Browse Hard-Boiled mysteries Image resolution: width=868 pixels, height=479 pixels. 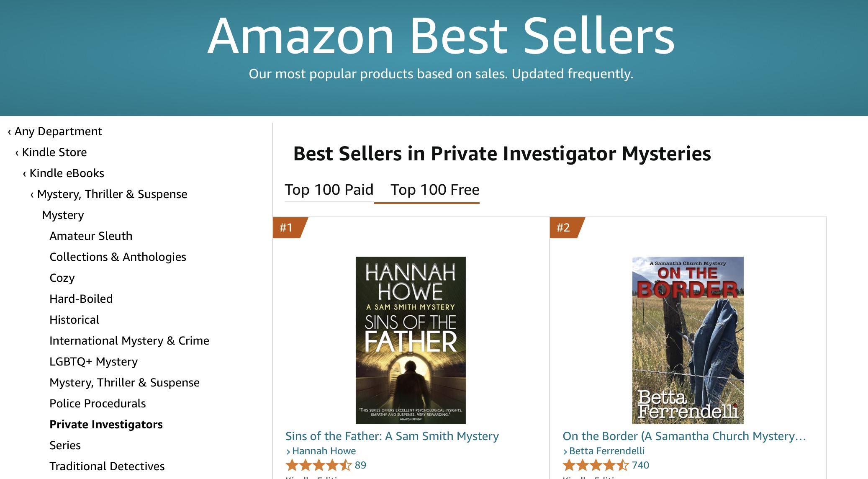point(81,299)
